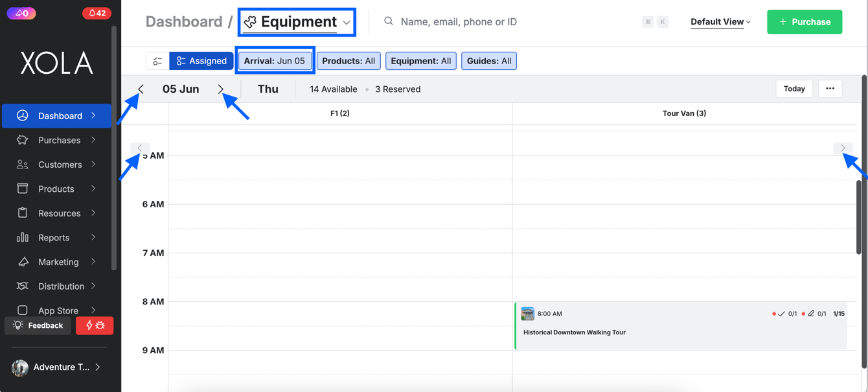Open Purchases in the sidebar
Viewport: 868px width, 392px height.
[x=59, y=140]
